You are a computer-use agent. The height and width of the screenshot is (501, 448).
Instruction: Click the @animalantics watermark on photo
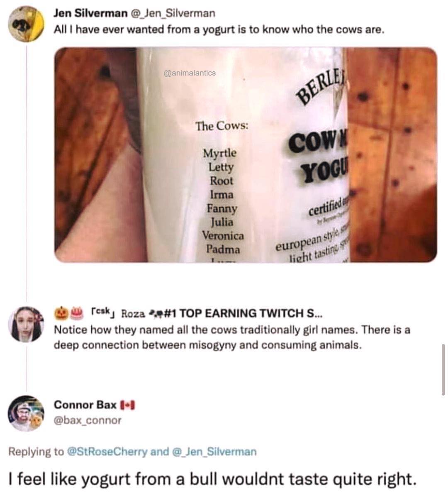click(x=190, y=73)
